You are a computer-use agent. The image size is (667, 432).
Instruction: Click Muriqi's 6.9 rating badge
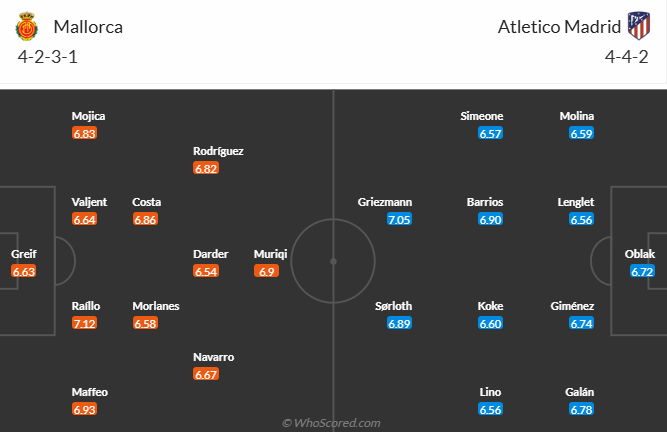[266, 271]
